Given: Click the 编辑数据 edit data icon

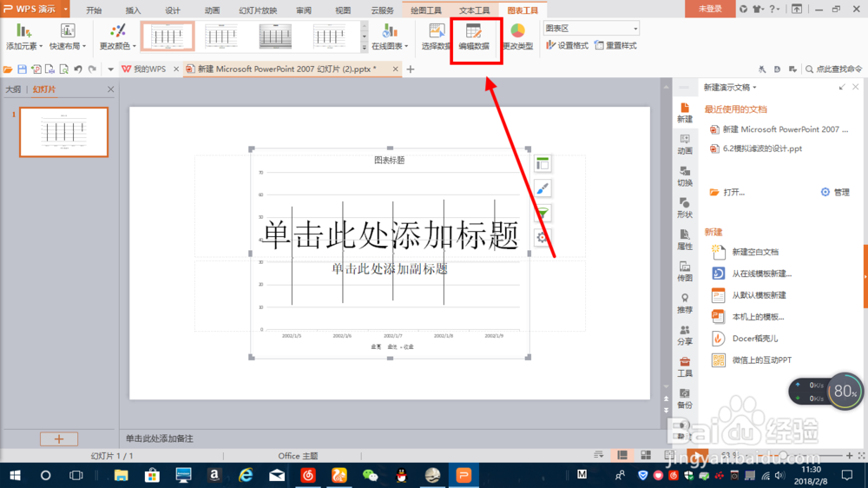Looking at the screenshot, I should 474,37.
